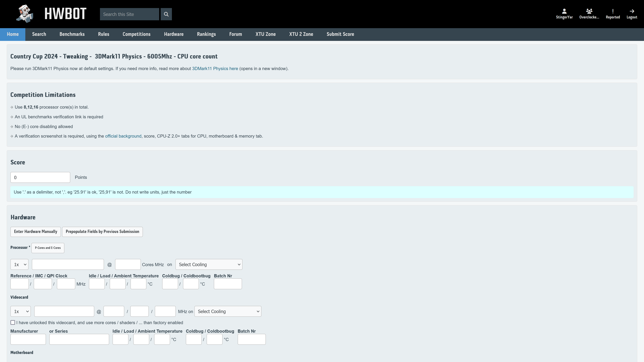Open the 3DMark11 Physics here link
644x362 pixels.
point(215,69)
